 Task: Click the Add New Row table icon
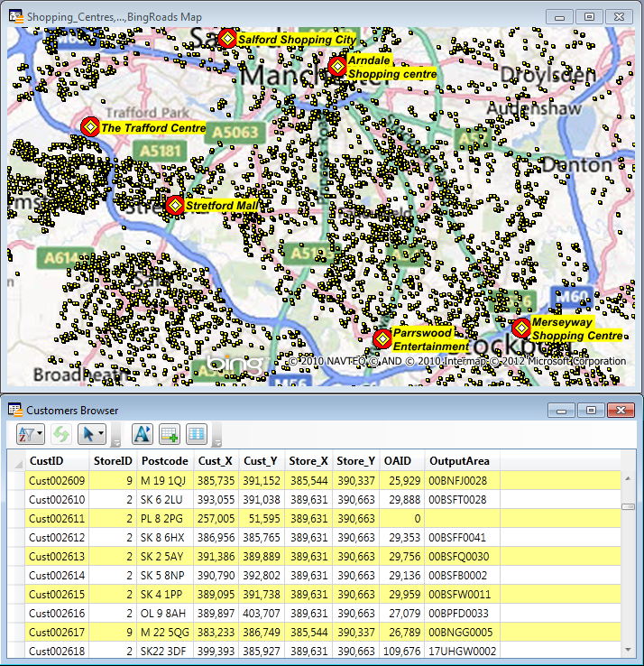[170, 434]
